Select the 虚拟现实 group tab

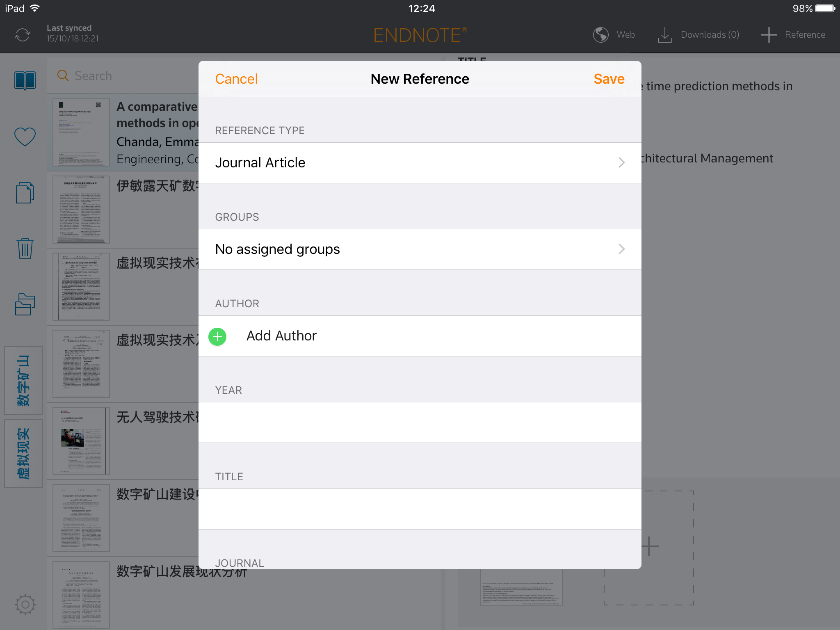click(x=23, y=453)
